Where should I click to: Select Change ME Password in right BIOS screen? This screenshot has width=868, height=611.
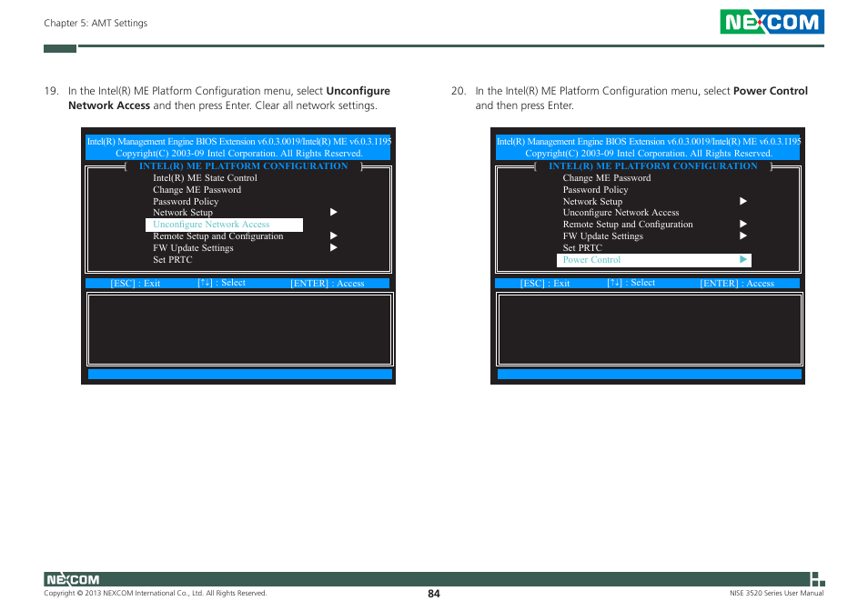click(607, 178)
